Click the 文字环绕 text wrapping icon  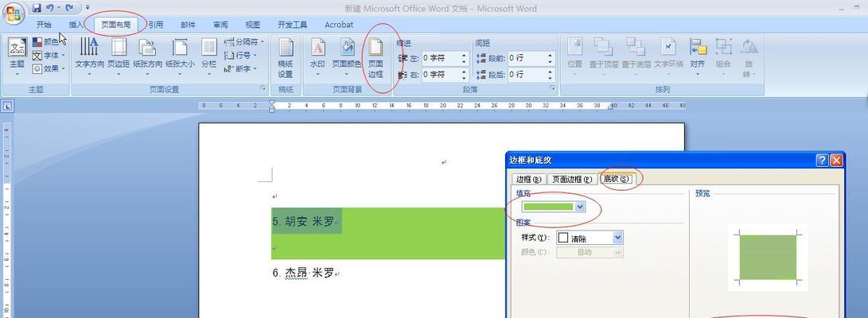[x=669, y=46]
